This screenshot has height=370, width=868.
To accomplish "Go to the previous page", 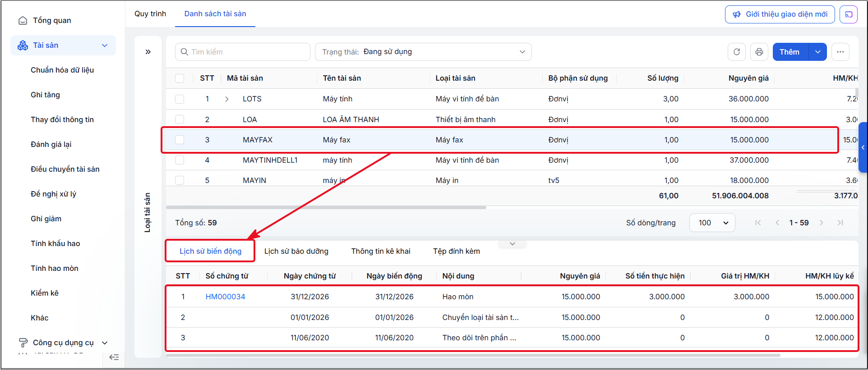I will [777, 223].
